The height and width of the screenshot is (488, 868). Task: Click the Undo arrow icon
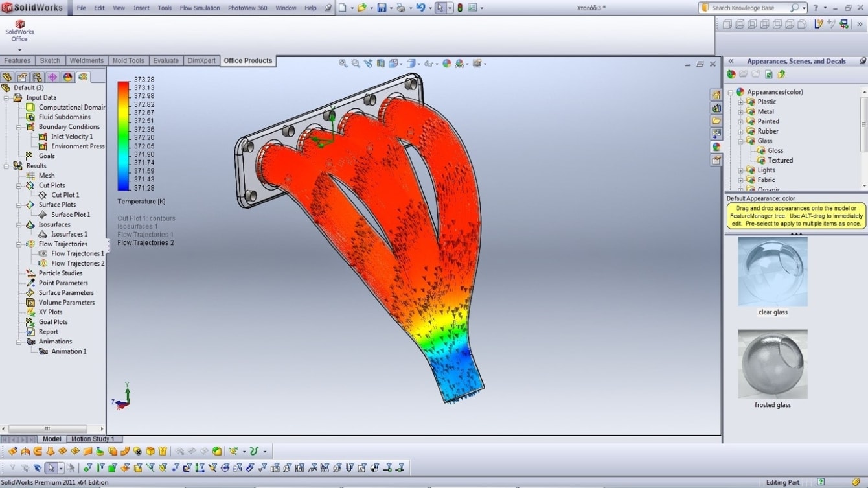tap(420, 8)
